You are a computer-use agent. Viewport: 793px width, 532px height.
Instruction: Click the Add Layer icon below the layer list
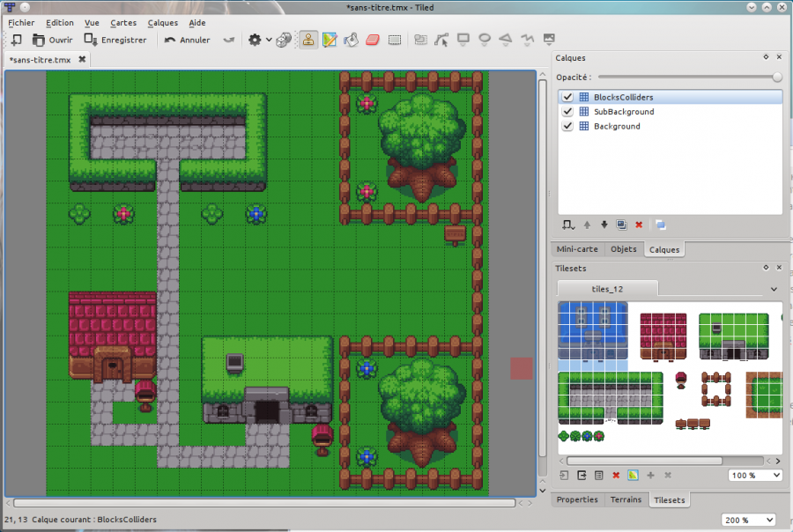[567, 224]
